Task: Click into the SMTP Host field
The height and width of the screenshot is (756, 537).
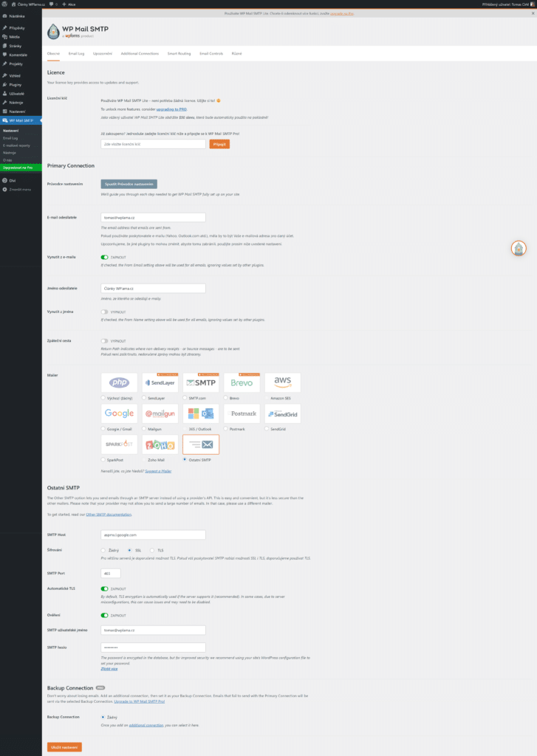Action: (x=153, y=535)
